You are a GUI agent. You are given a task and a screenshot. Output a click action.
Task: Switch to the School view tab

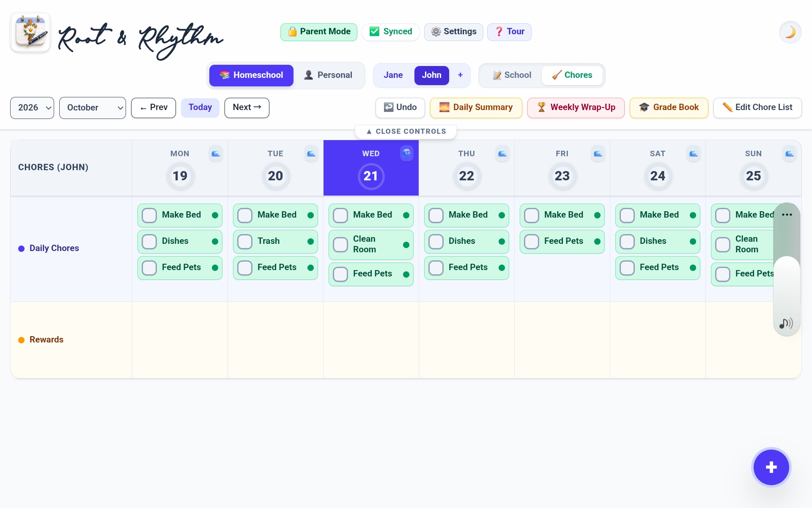point(512,75)
